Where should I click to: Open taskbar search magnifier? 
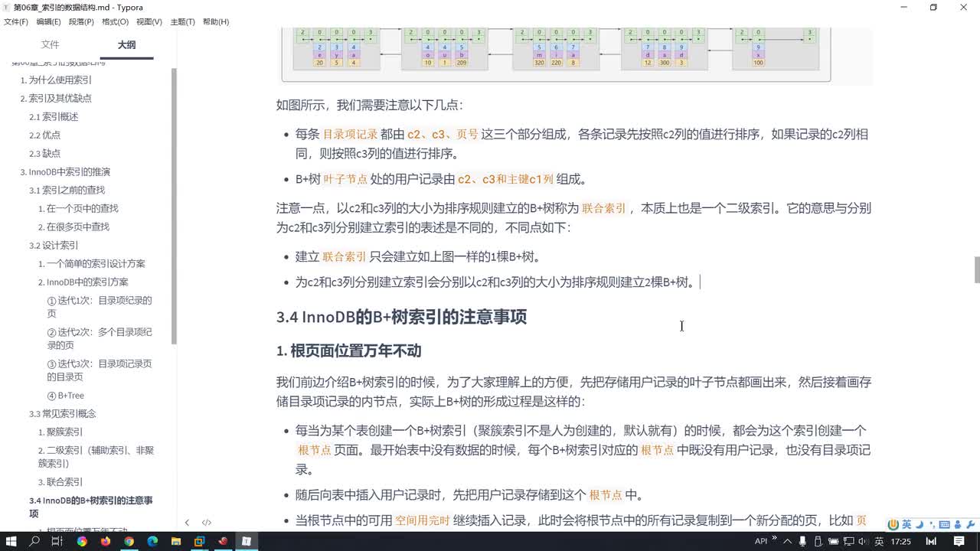tap(34, 541)
